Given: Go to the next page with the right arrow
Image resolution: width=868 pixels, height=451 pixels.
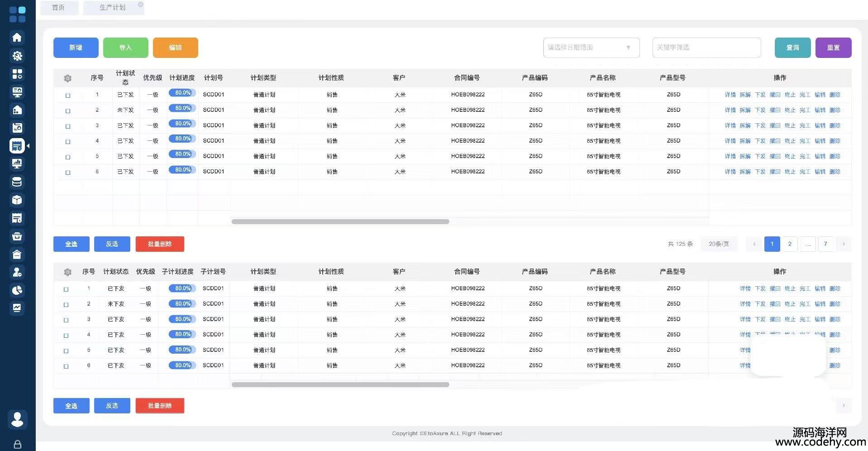Looking at the screenshot, I should point(843,244).
